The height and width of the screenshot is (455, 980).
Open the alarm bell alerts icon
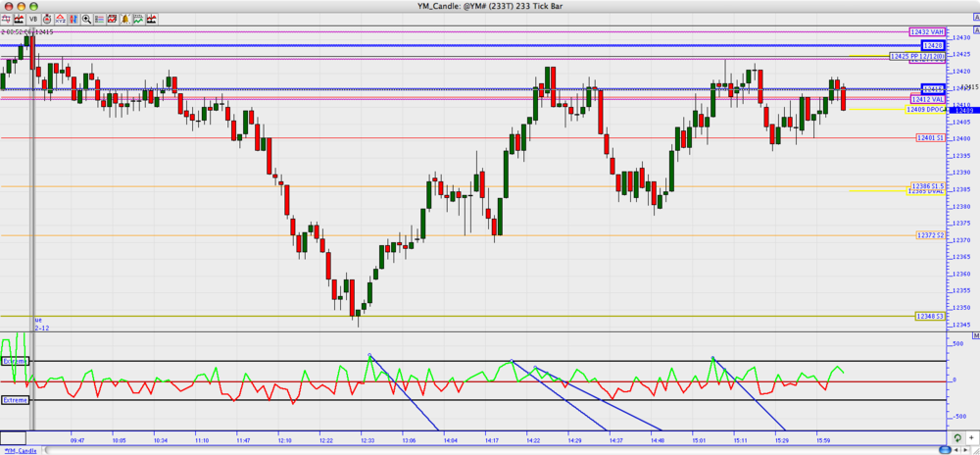tap(125, 20)
